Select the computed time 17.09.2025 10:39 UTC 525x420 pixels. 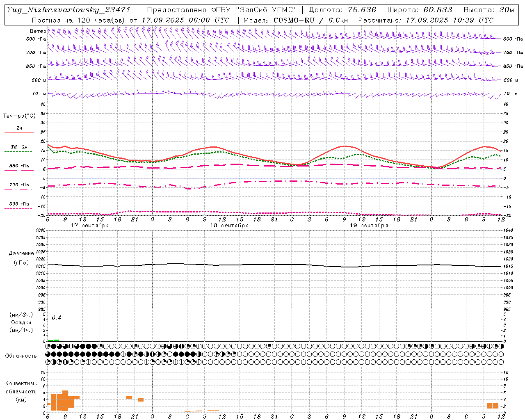click(x=450, y=20)
